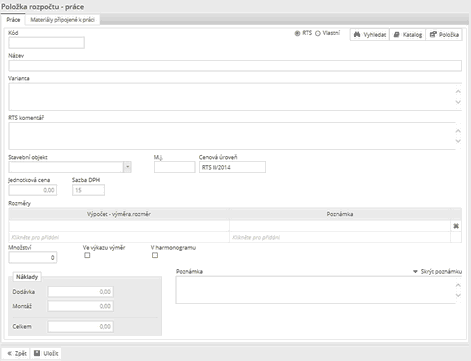Click the empty Výpočet cell in first row
Image resolution: width=471 pixels, height=361 pixels.
click(x=119, y=226)
